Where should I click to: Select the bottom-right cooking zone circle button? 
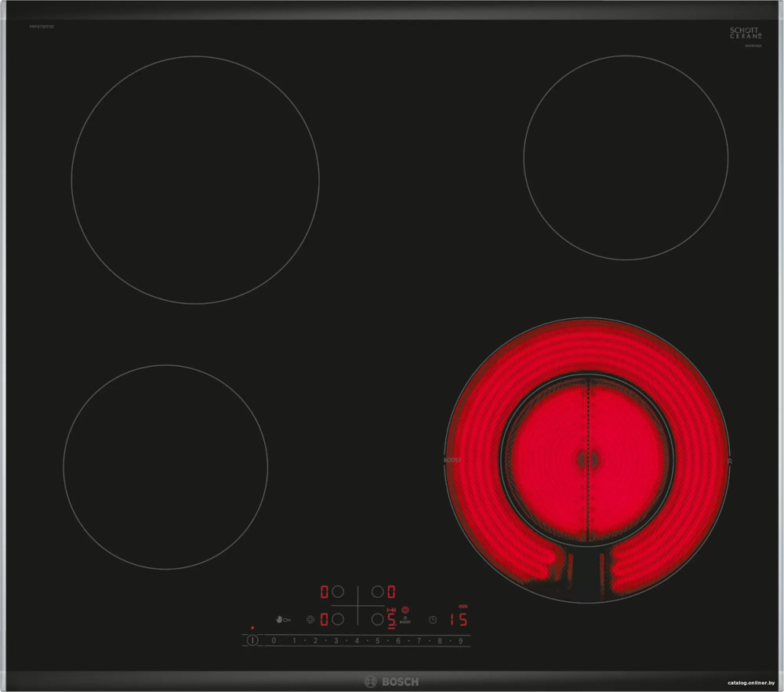coord(377,619)
